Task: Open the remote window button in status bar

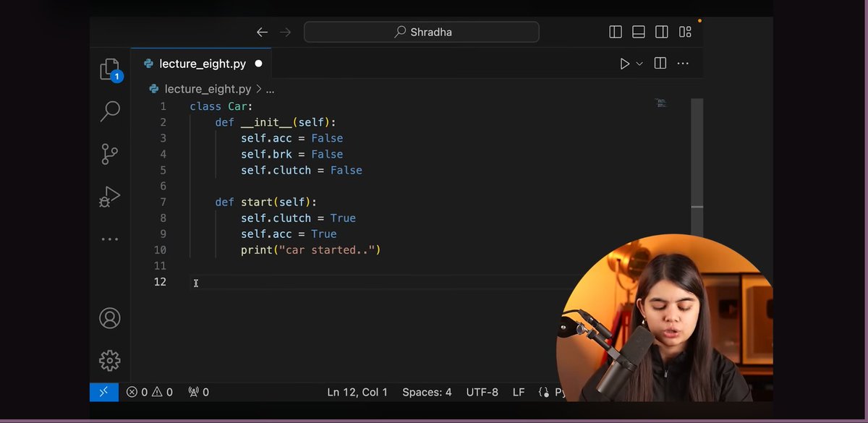Action: 103,392
